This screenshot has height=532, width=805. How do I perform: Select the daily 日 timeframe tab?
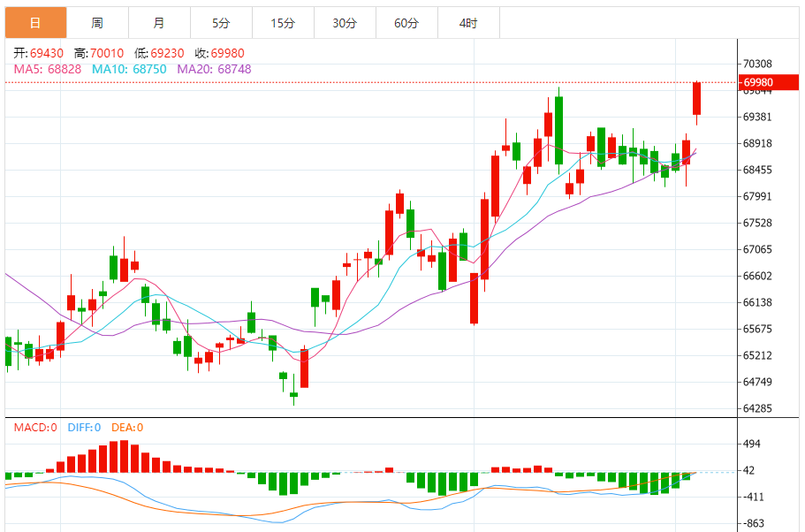36,23
